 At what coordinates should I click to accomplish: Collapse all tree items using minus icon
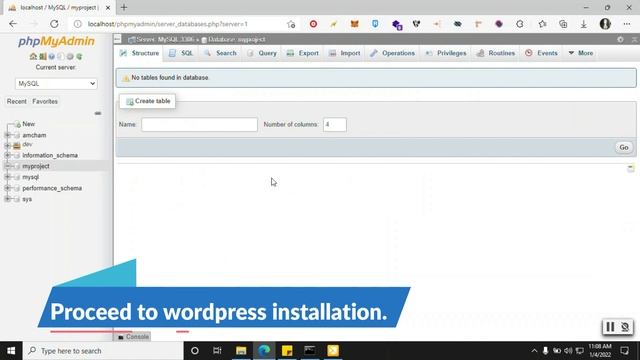point(98,113)
